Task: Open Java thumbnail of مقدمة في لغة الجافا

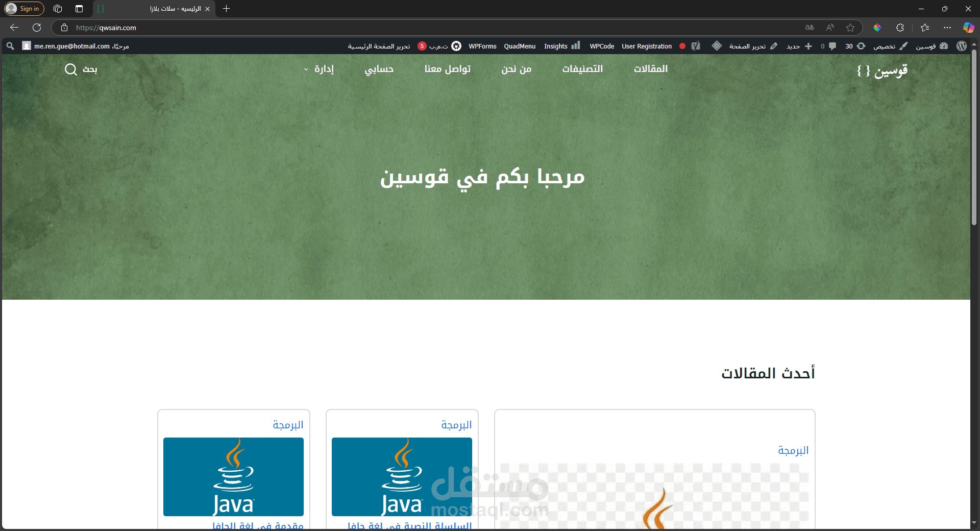Action: pos(233,477)
